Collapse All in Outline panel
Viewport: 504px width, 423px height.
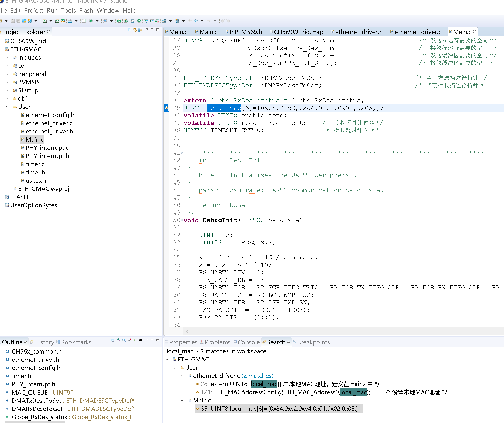[x=113, y=340]
